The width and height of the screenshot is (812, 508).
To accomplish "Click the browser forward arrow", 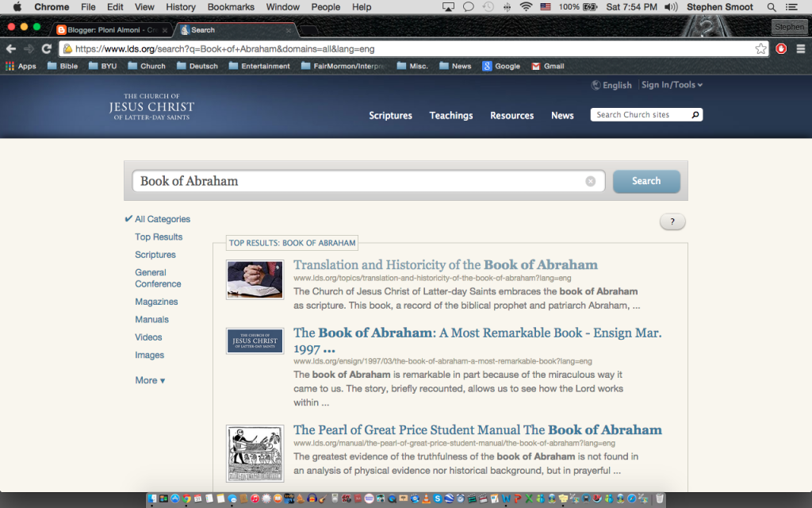I will coord(29,48).
